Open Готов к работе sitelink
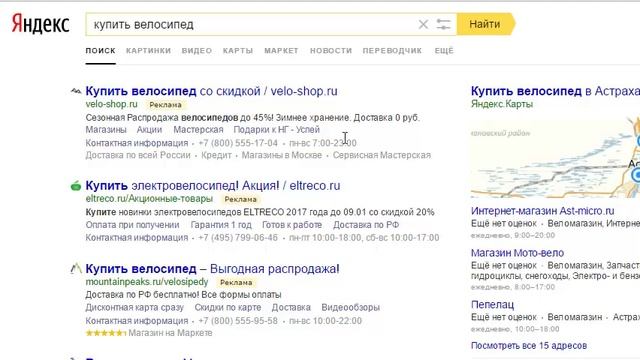 click(x=292, y=225)
